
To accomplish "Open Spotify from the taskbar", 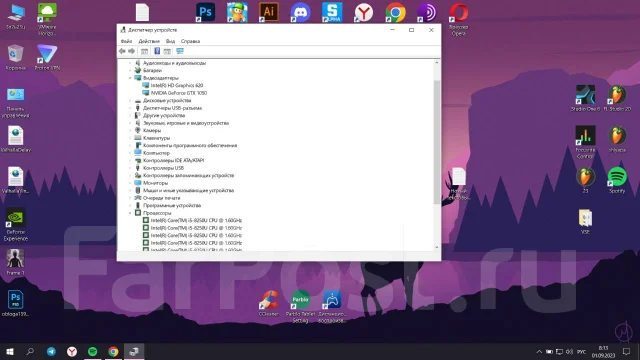I will 93,351.
